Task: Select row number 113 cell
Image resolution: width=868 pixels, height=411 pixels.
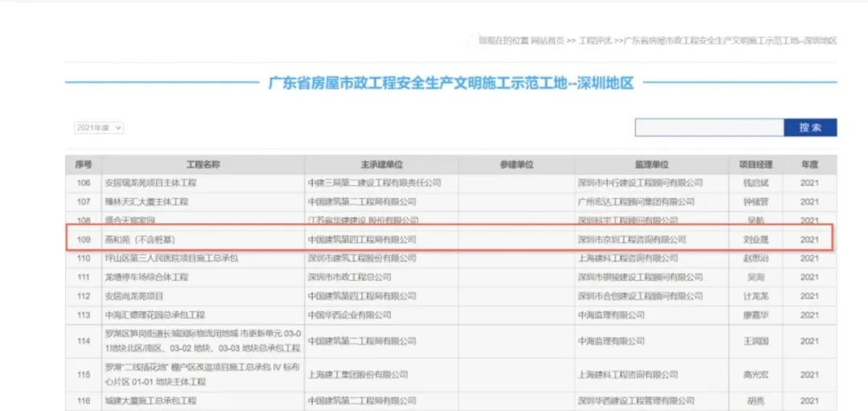Action: 84,315
